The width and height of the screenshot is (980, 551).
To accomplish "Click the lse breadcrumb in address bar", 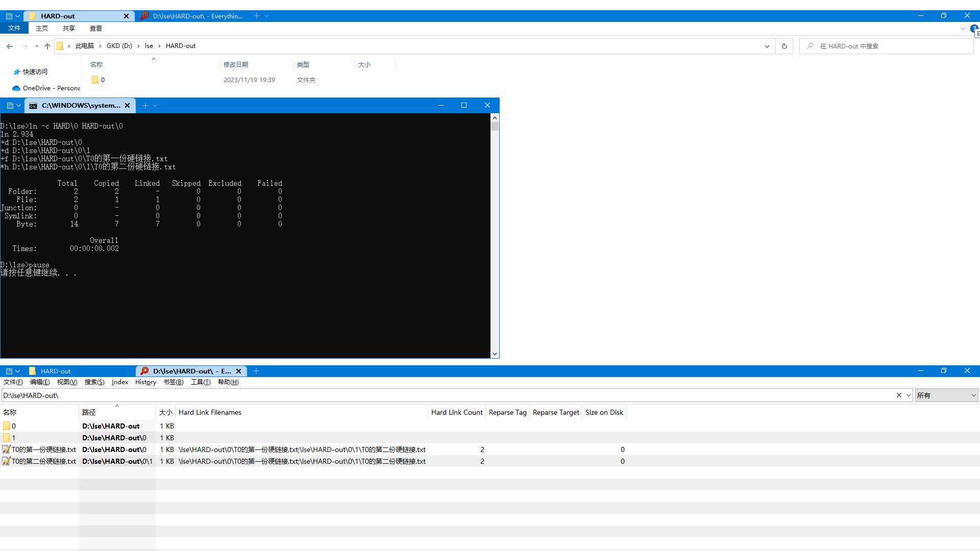I will (x=149, y=46).
